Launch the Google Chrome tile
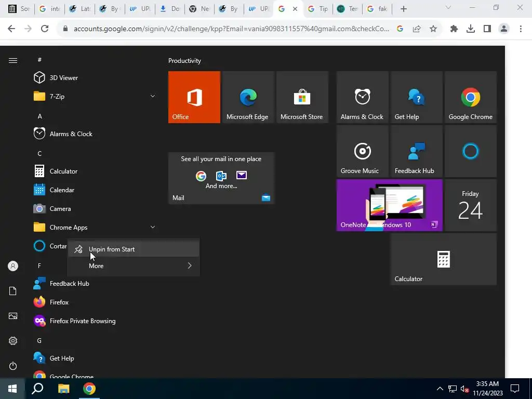The width and height of the screenshot is (532, 399). click(x=471, y=97)
